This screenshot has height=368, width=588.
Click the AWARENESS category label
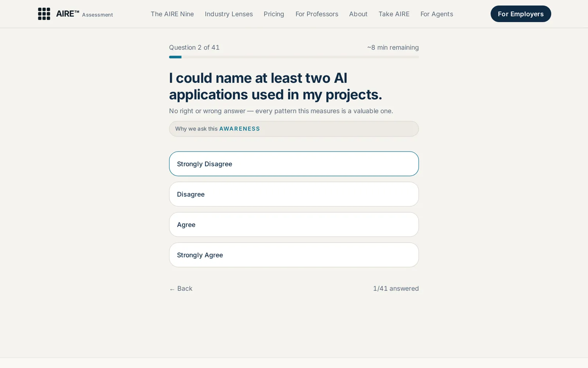tap(240, 129)
